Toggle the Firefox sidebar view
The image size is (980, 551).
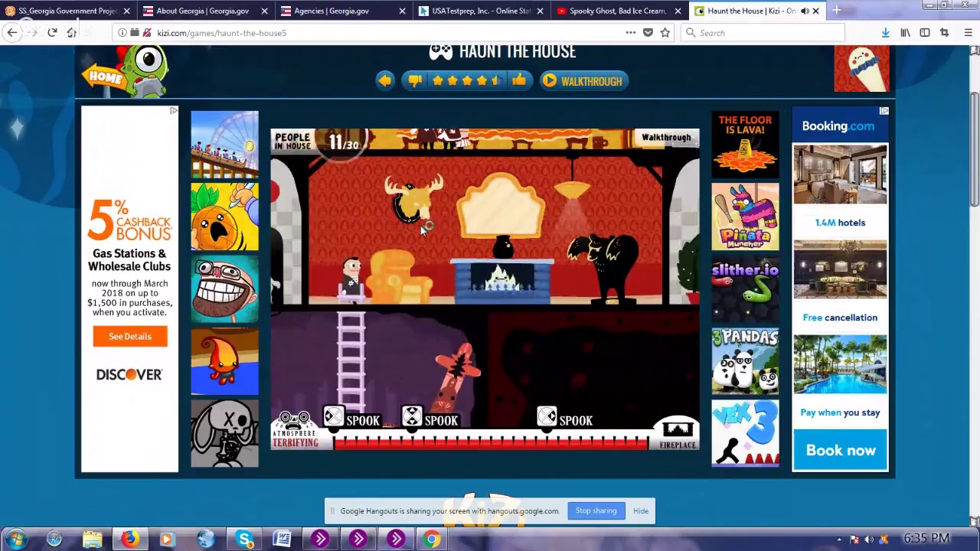tap(925, 32)
